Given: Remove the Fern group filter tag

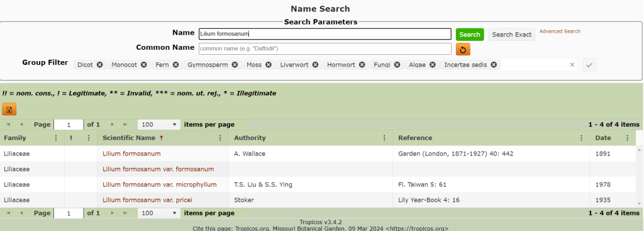Looking at the screenshot, I should tap(176, 65).
